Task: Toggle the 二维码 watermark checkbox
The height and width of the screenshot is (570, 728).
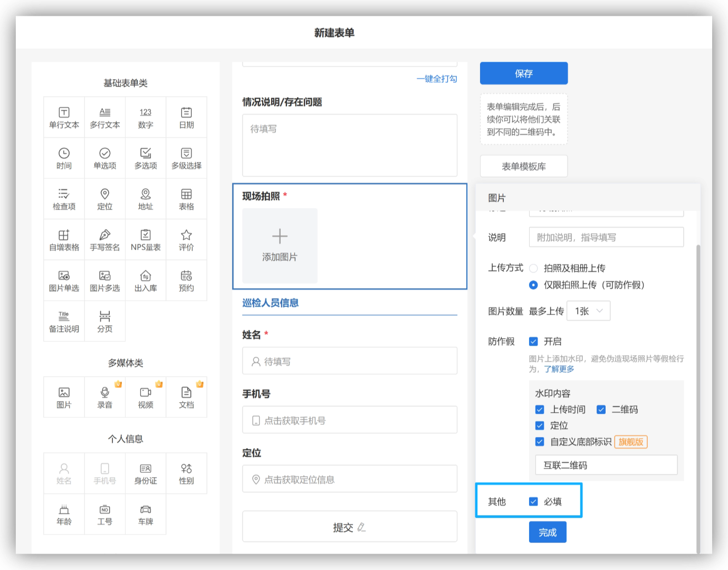Action: [x=601, y=410]
